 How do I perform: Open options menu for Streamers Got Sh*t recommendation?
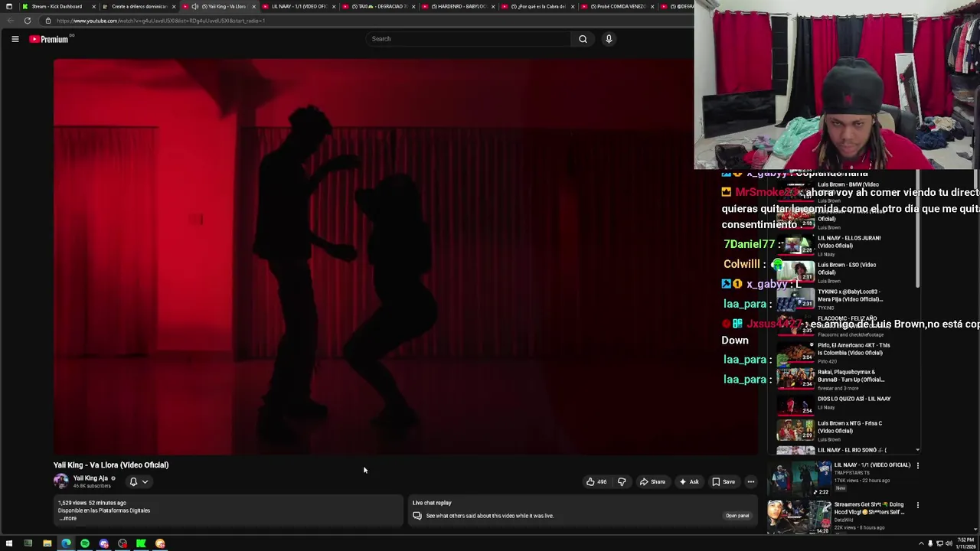918,505
